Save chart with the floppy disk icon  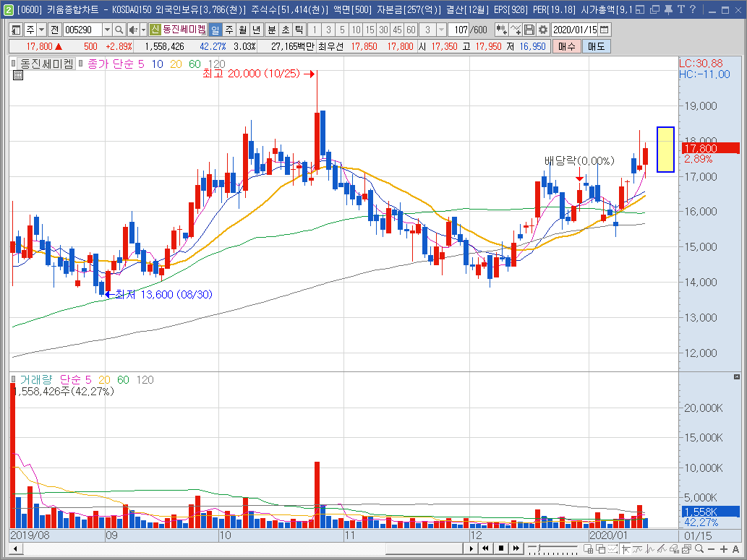point(529,30)
